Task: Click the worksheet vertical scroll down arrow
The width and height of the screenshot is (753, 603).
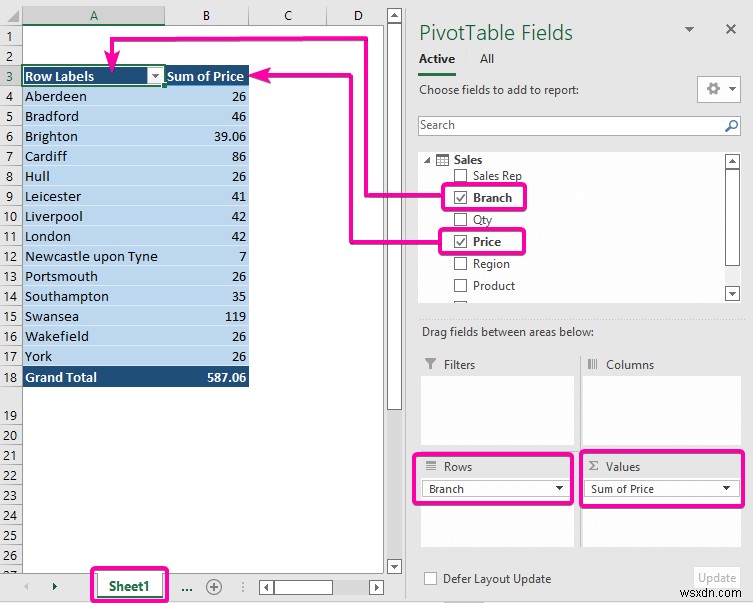Action: pos(394,567)
